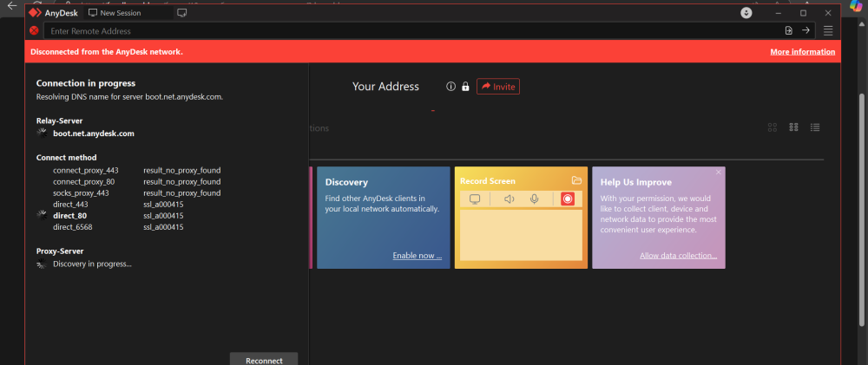Click Enable now link on Discovery card
This screenshot has width=868, height=365.
(x=418, y=256)
